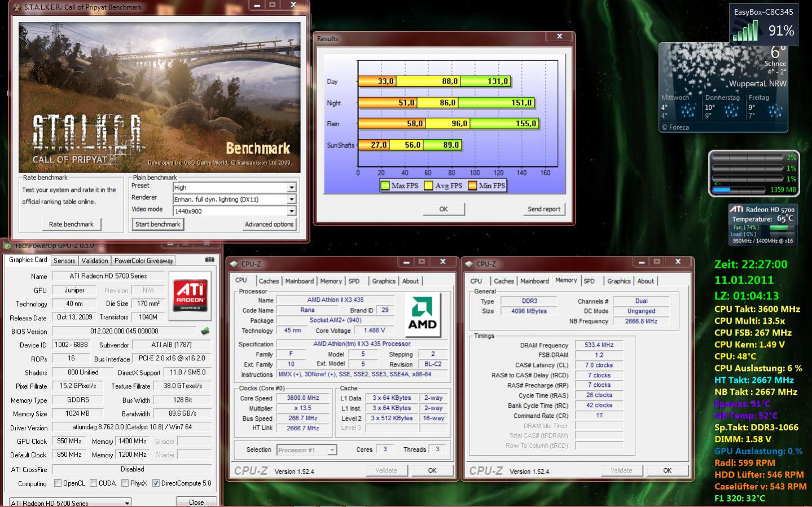Switch to the Sensors tab in GPU-Z
This screenshot has width=812, height=507.
click(64, 261)
